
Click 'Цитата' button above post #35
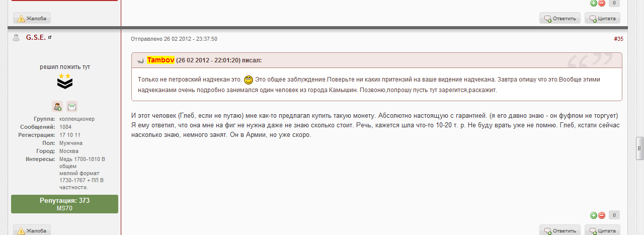click(603, 18)
